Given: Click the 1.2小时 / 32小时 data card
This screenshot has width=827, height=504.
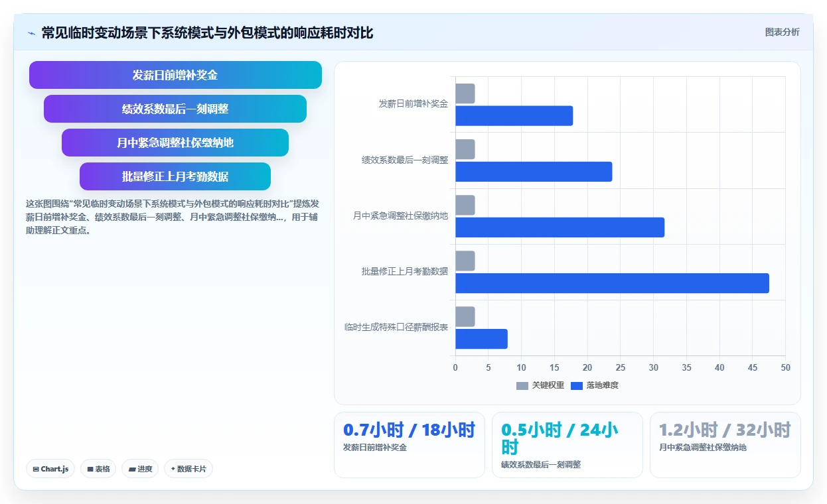Looking at the screenshot, I should click(725, 445).
